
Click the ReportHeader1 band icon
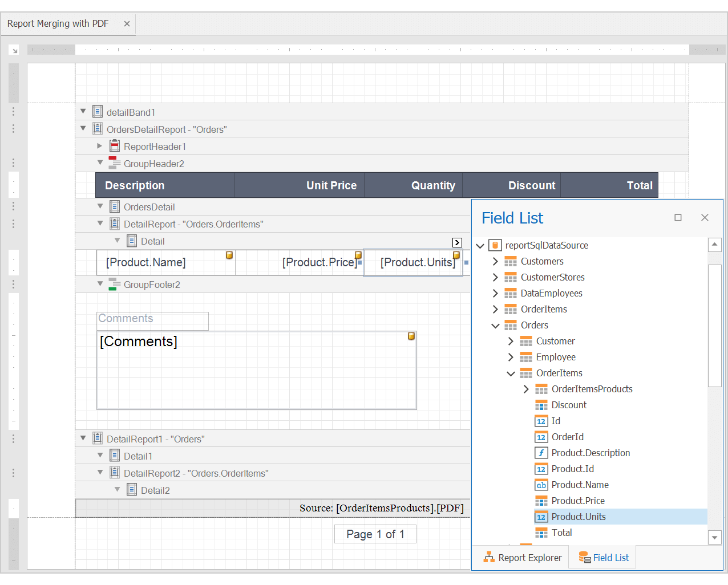pyautogui.click(x=114, y=146)
